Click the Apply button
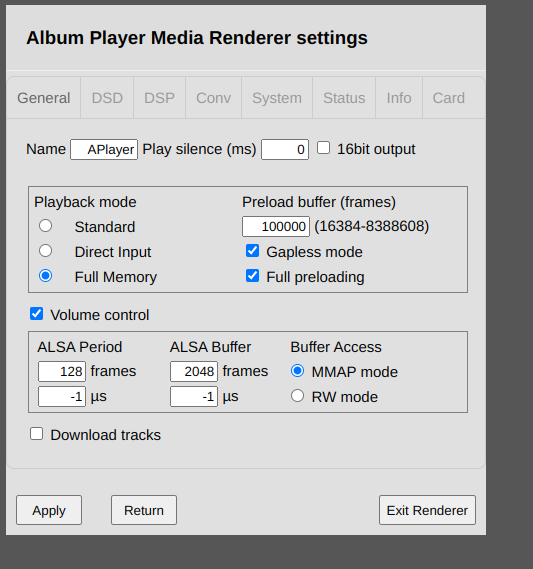Image resolution: width=533 pixels, height=569 pixels. coord(49,510)
